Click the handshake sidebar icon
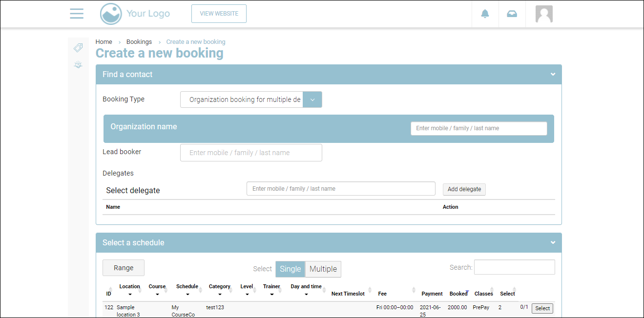This screenshot has height=318, width=644. 78,64
